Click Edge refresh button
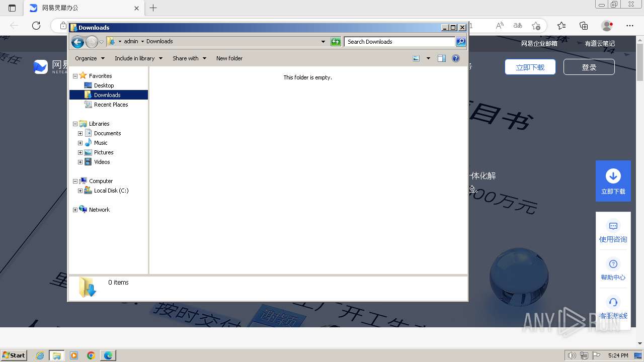The image size is (644, 362). click(x=36, y=26)
